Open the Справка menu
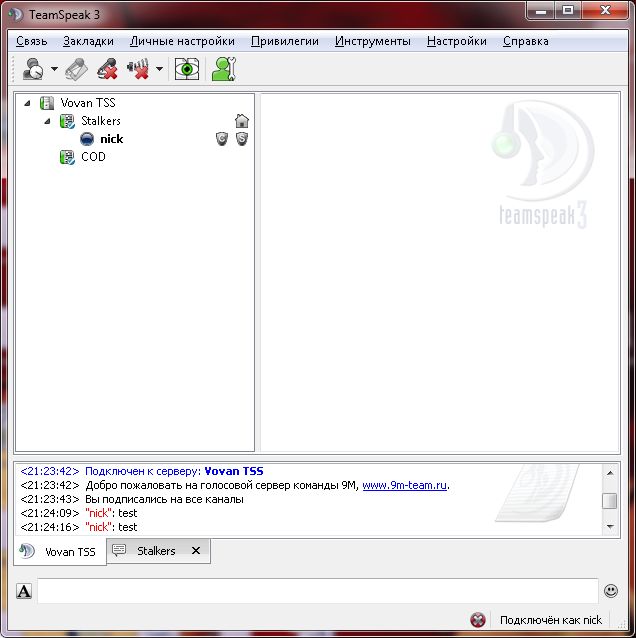The width and height of the screenshot is (636, 638). point(526,41)
